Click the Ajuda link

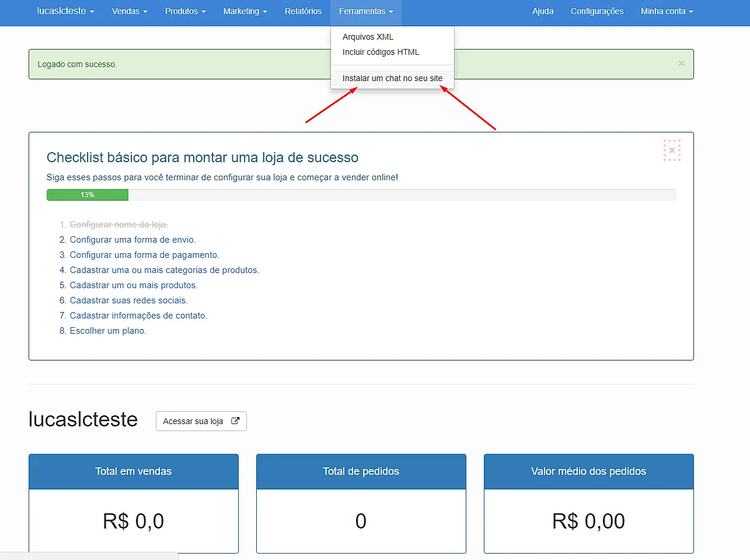pos(543,11)
